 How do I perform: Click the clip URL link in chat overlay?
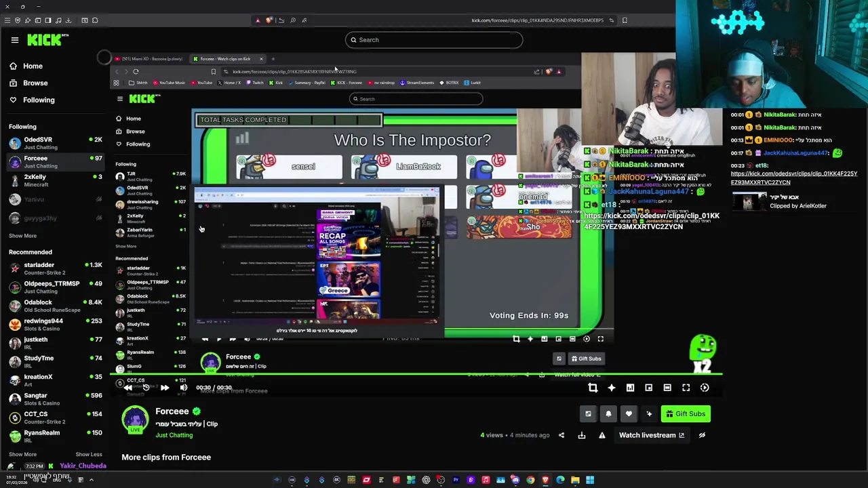click(793, 178)
